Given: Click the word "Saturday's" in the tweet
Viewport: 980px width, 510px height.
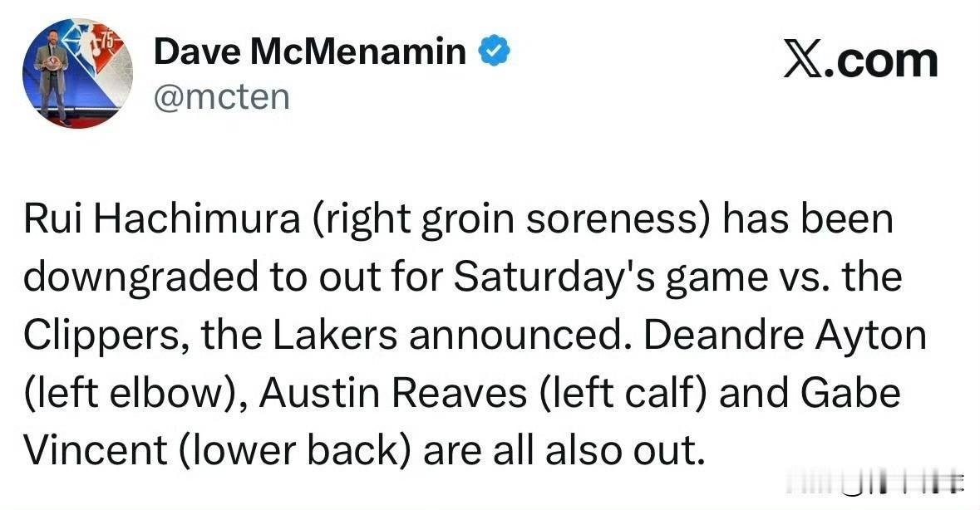Looking at the screenshot, I should click(554, 277).
